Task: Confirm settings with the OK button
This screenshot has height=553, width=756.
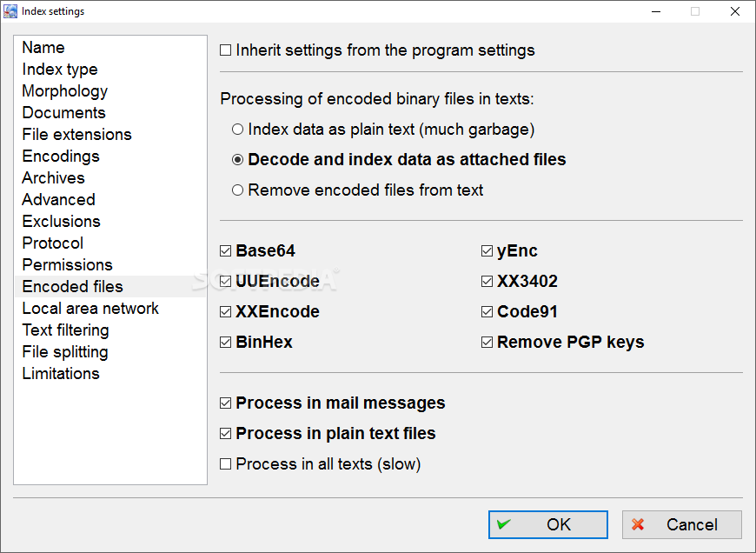Action: click(x=548, y=524)
